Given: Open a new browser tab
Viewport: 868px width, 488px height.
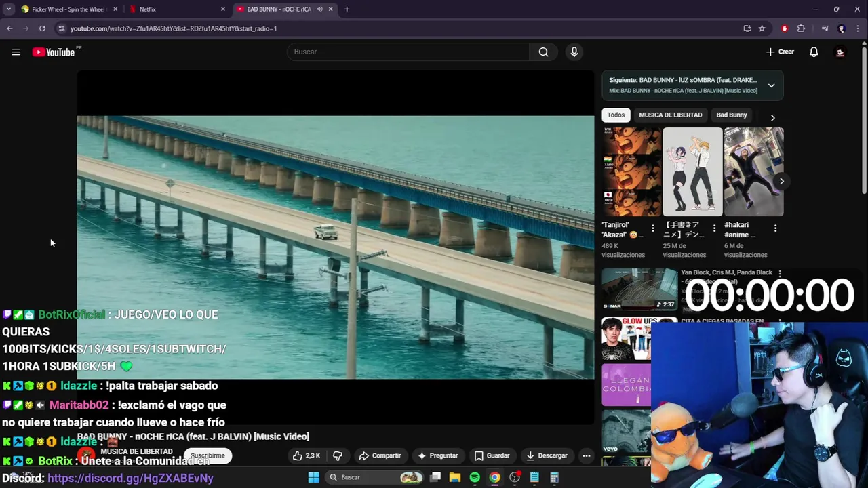Looking at the screenshot, I should (347, 9).
